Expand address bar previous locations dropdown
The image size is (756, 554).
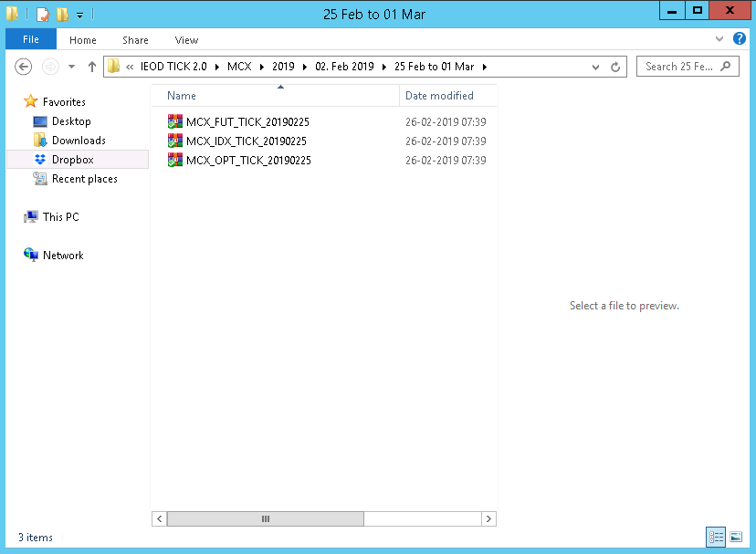click(596, 67)
